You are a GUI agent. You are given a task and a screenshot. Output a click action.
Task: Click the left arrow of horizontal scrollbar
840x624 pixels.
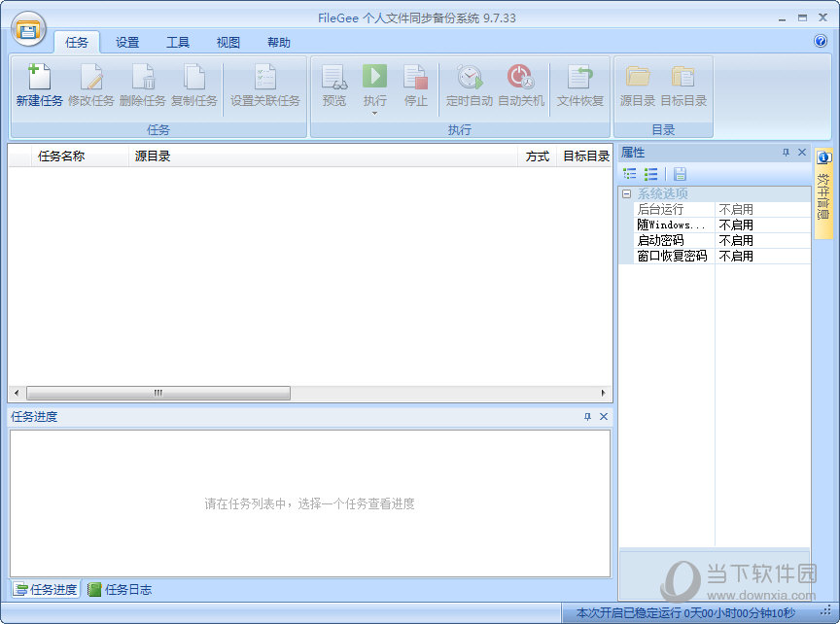pos(17,393)
